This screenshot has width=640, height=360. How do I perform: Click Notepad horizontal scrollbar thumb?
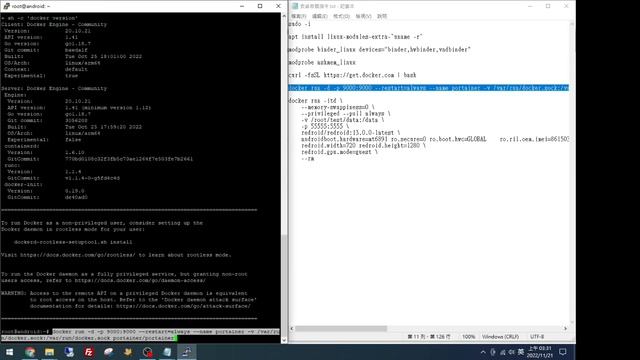tap(341, 329)
